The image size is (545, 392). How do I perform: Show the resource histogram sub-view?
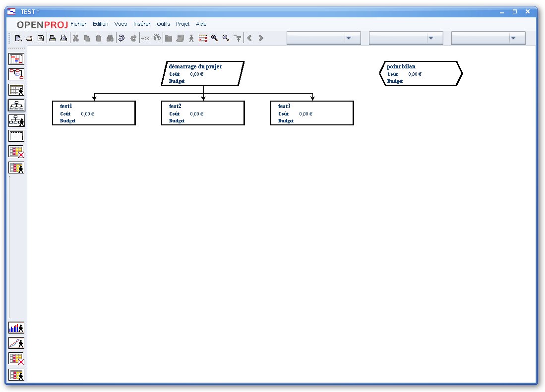pyautogui.click(x=16, y=328)
